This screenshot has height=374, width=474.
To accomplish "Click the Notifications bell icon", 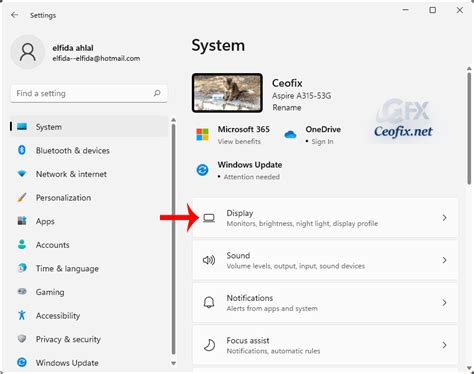I will click(209, 303).
